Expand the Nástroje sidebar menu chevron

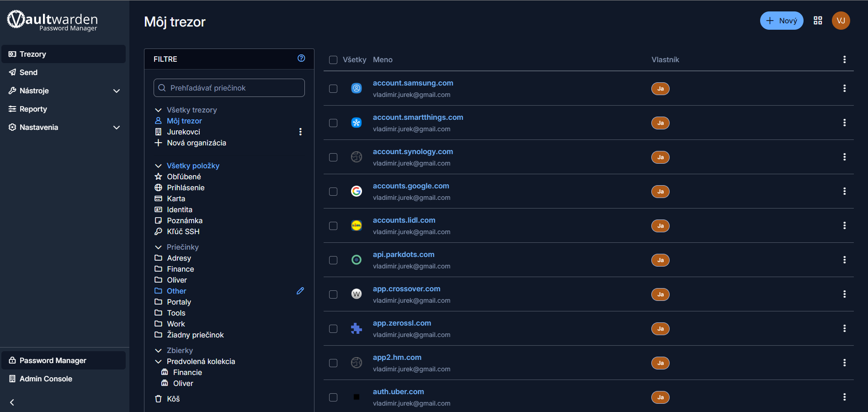click(117, 91)
